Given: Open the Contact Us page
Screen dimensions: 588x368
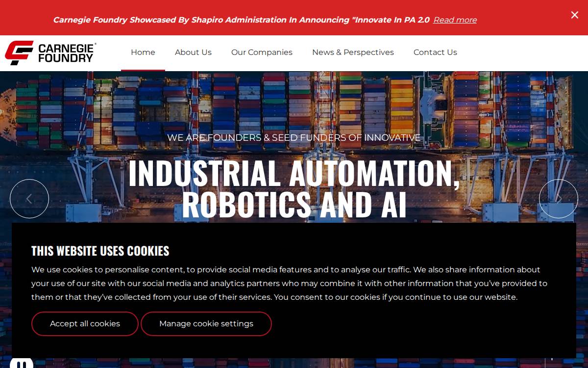Looking at the screenshot, I should [435, 53].
